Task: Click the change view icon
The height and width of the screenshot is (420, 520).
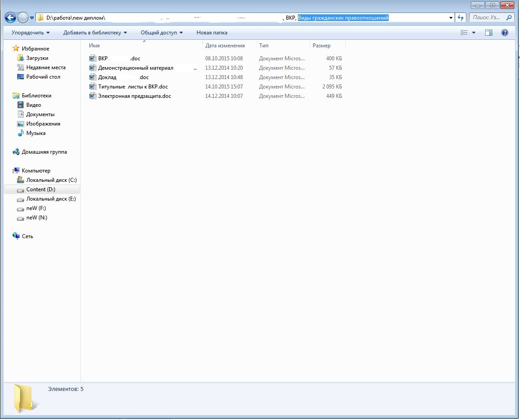Action: [464, 33]
